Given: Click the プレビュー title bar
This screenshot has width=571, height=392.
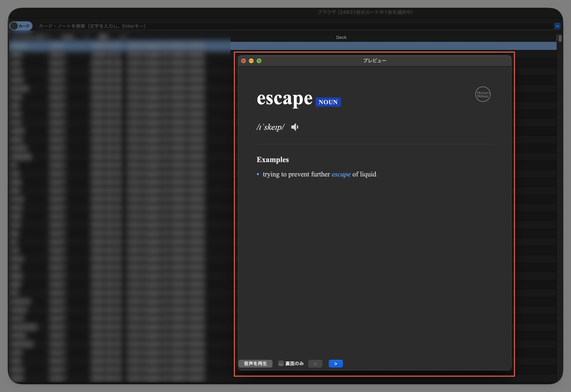Looking at the screenshot, I should point(375,61).
